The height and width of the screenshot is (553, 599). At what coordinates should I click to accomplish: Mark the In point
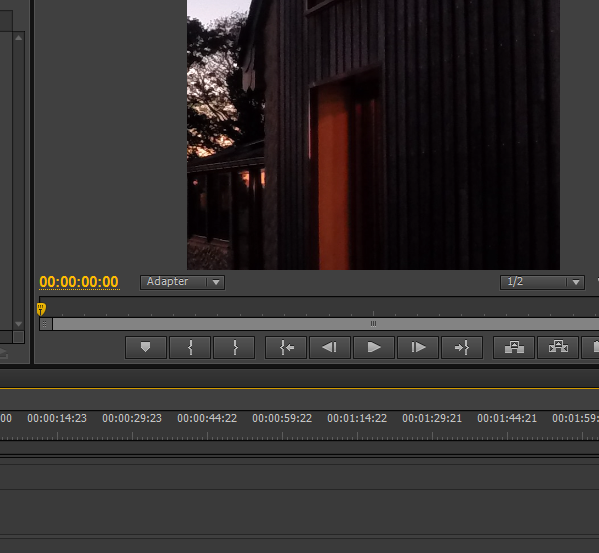[190, 347]
